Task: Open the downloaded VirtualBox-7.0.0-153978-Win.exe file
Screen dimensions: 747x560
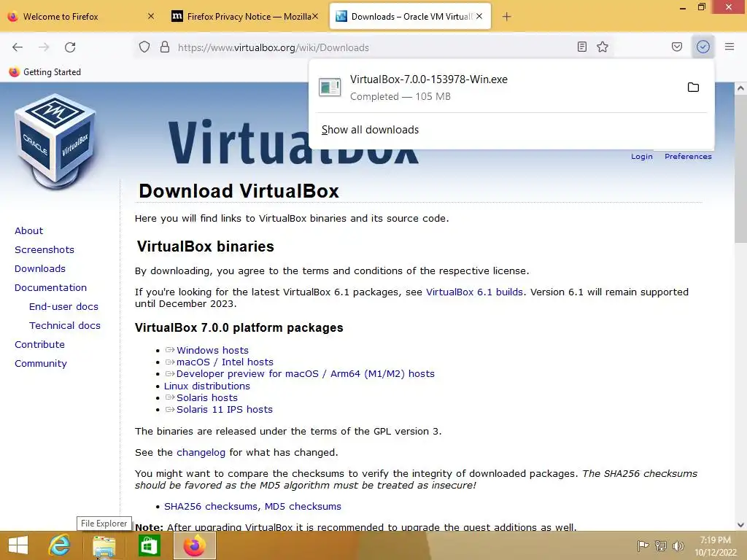Action: click(496, 87)
